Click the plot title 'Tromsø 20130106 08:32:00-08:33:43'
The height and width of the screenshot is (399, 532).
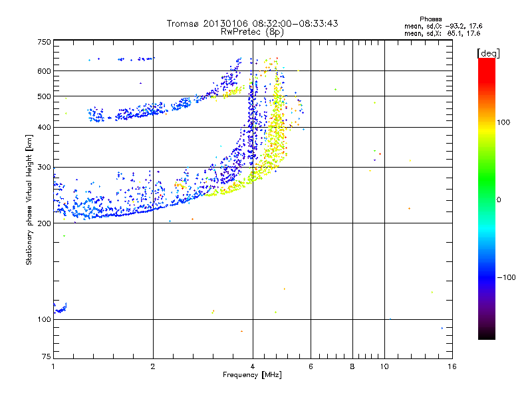(x=252, y=23)
